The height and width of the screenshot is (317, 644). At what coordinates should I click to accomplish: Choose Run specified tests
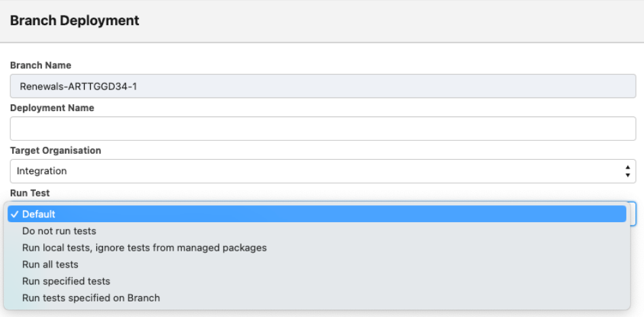[66, 281]
